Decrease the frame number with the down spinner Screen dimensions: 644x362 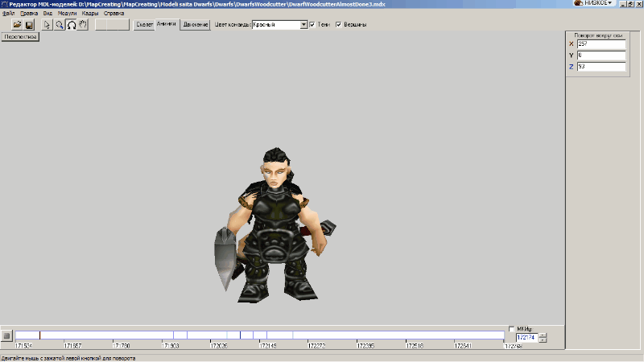543,339
